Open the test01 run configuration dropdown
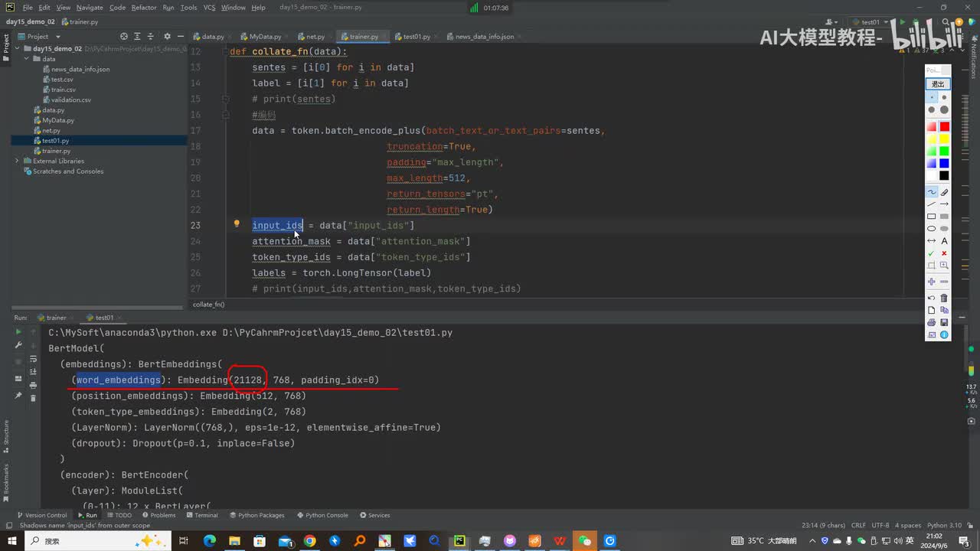980x551 pixels. [871, 21]
